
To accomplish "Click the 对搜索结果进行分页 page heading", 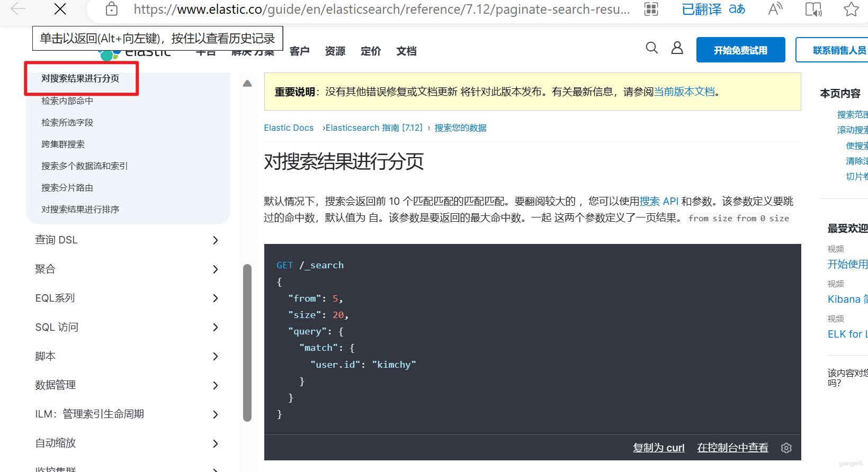I will 344,162.
